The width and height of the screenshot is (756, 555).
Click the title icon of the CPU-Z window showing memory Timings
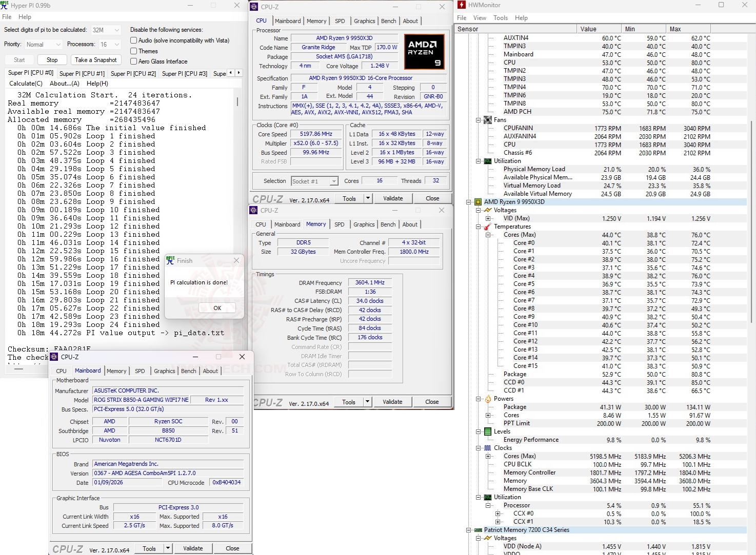pos(253,210)
